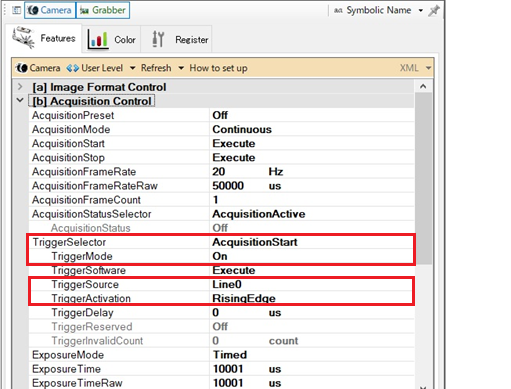
Task: Change ExposureMode value Timed
Action: tap(230, 355)
